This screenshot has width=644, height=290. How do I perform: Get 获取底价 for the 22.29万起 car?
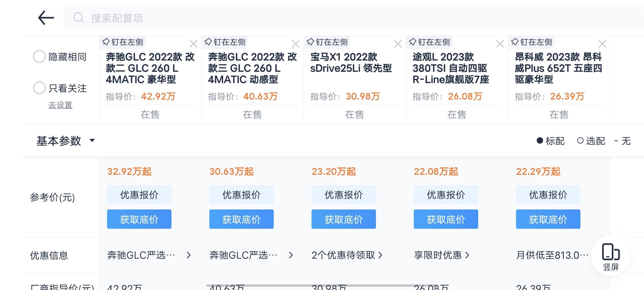click(x=548, y=219)
